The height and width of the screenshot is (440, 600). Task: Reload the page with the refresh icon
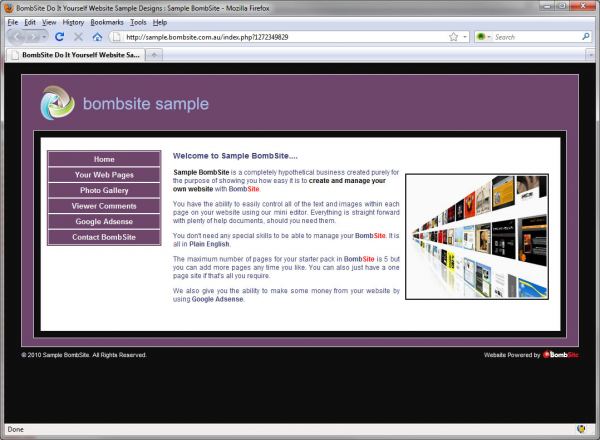[59, 37]
